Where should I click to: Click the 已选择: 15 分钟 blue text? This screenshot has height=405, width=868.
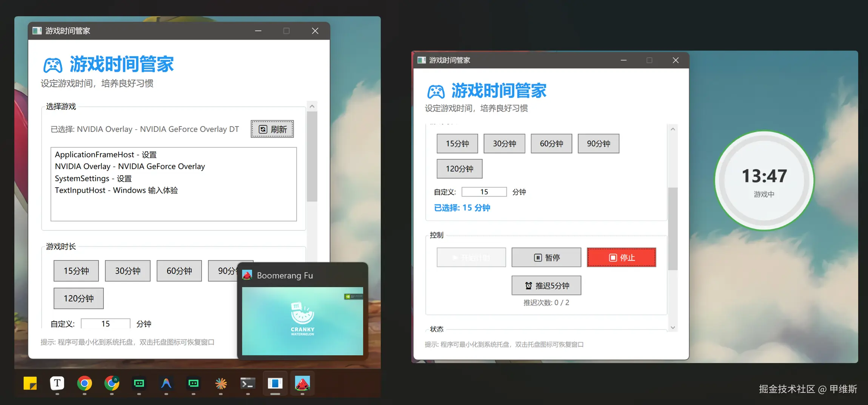(462, 208)
